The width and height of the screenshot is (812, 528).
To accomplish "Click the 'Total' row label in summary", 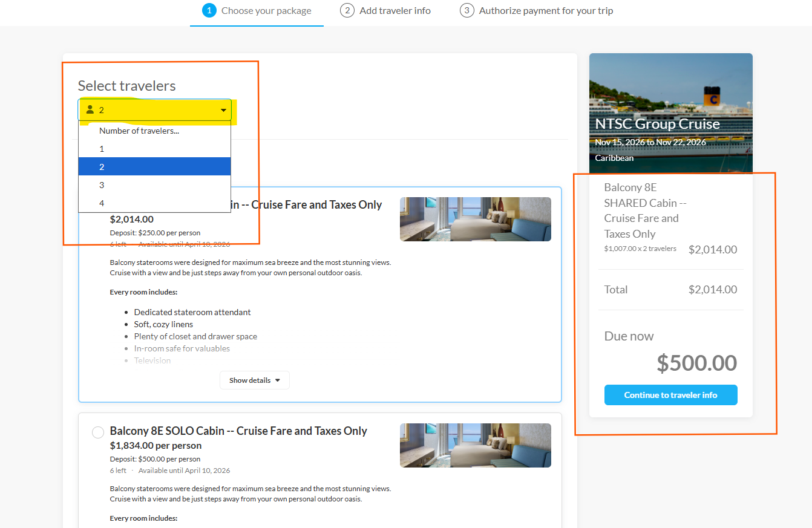I will (x=616, y=290).
